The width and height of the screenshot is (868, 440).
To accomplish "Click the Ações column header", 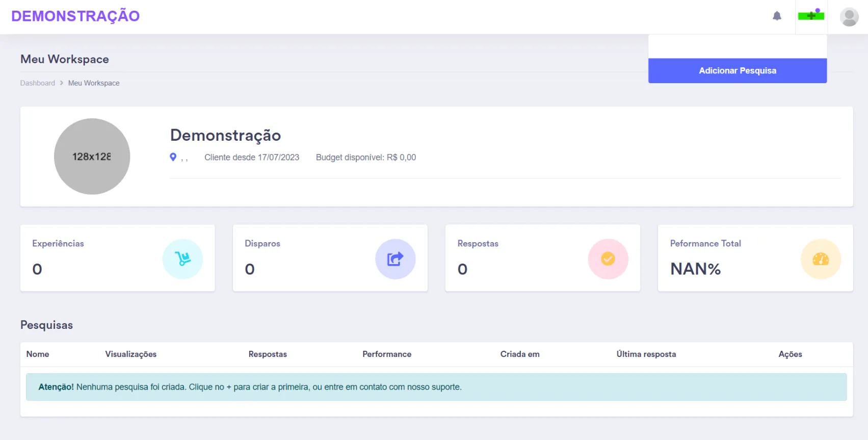I will click(790, 354).
